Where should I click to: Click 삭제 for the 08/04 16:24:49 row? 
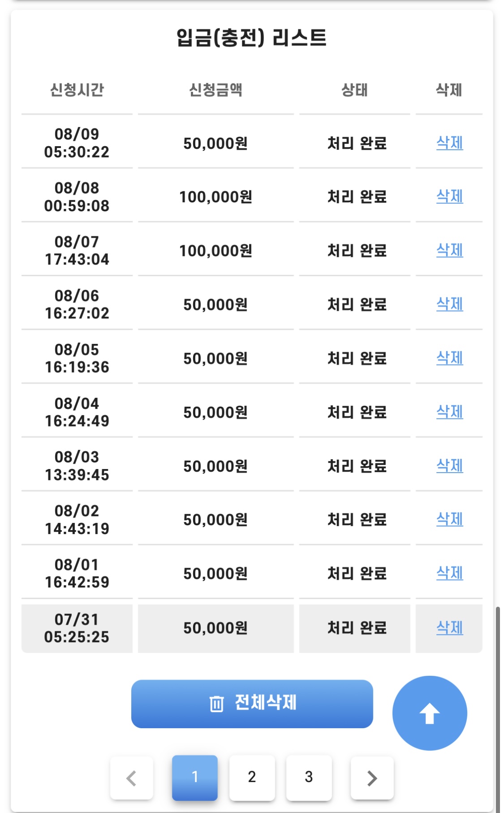[x=449, y=412]
